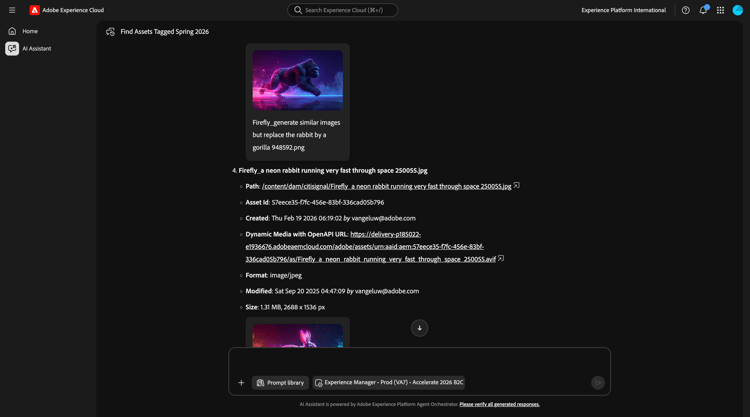The width and height of the screenshot is (750, 417).
Task: Open the apps grid switcher
Action: pyautogui.click(x=720, y=10)
